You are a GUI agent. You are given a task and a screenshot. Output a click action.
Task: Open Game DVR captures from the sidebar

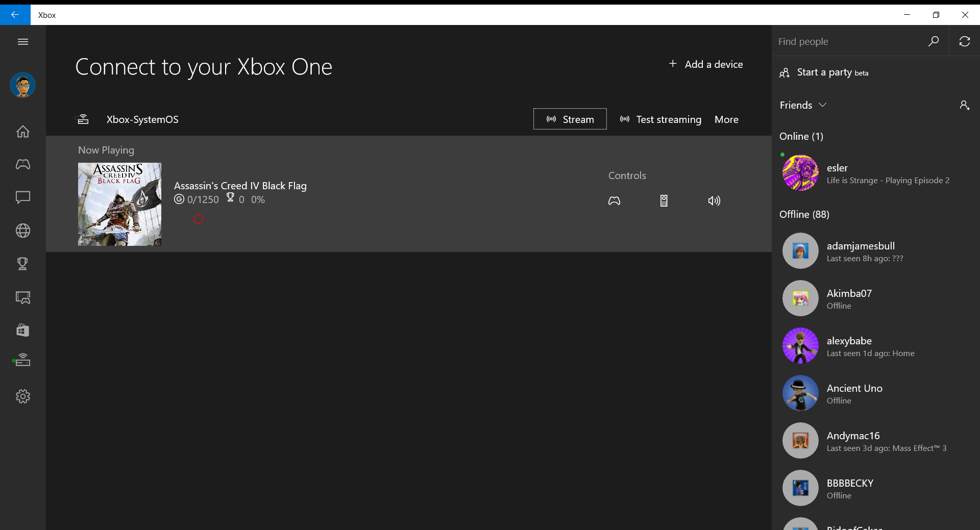(x=23, y=298)
